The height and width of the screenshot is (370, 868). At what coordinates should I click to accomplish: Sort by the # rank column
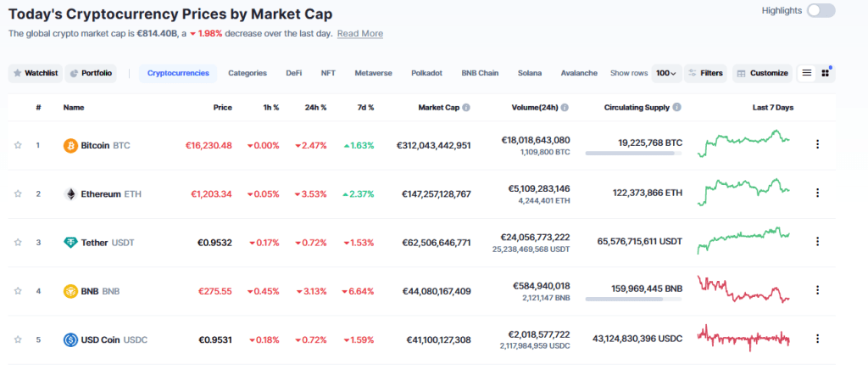[x=38, y=108]
